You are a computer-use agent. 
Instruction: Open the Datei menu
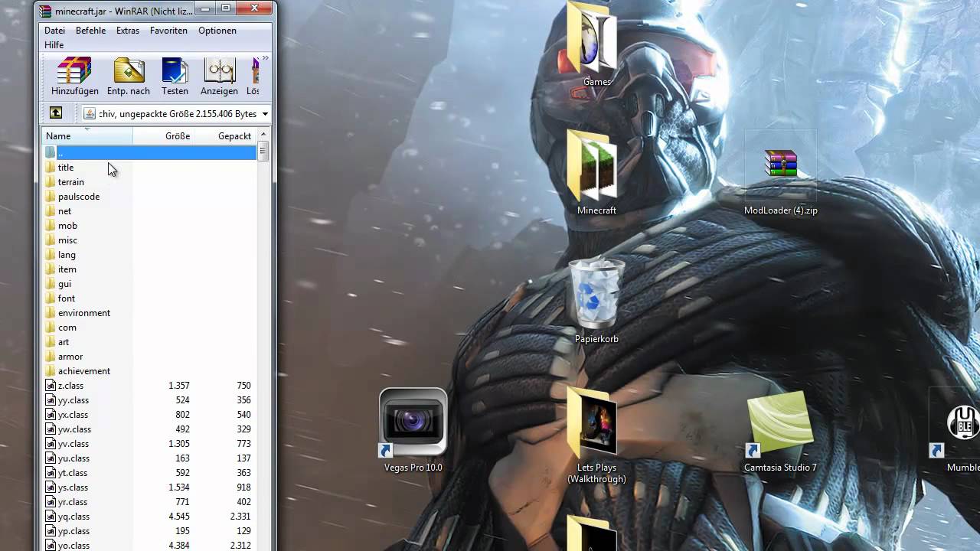point(54,31)
